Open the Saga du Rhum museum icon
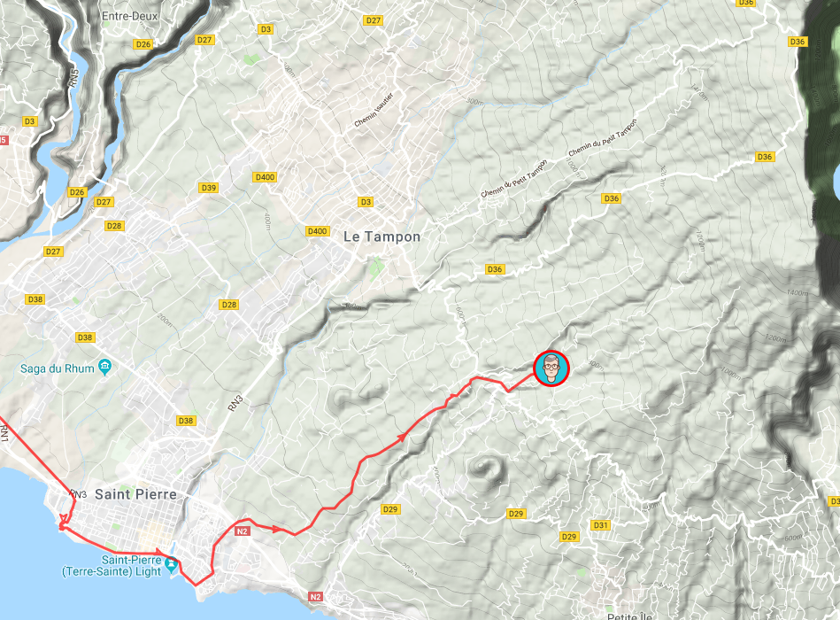This screenshot has width=840, height=620. (x=105, y=368)
